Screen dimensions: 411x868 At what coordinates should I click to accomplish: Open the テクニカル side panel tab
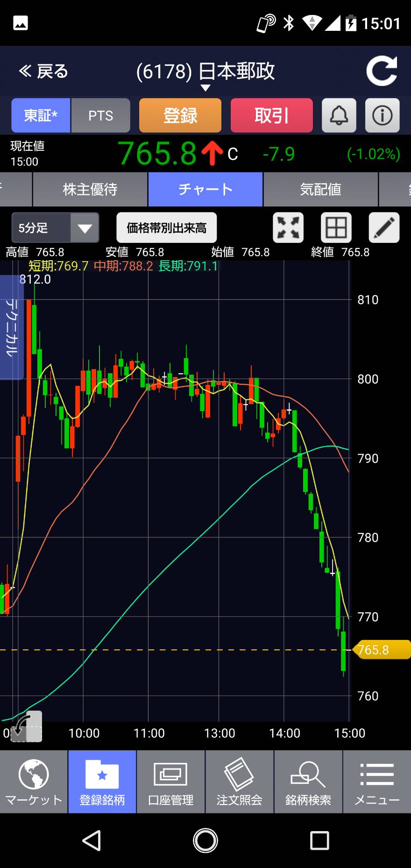(11, 327)
